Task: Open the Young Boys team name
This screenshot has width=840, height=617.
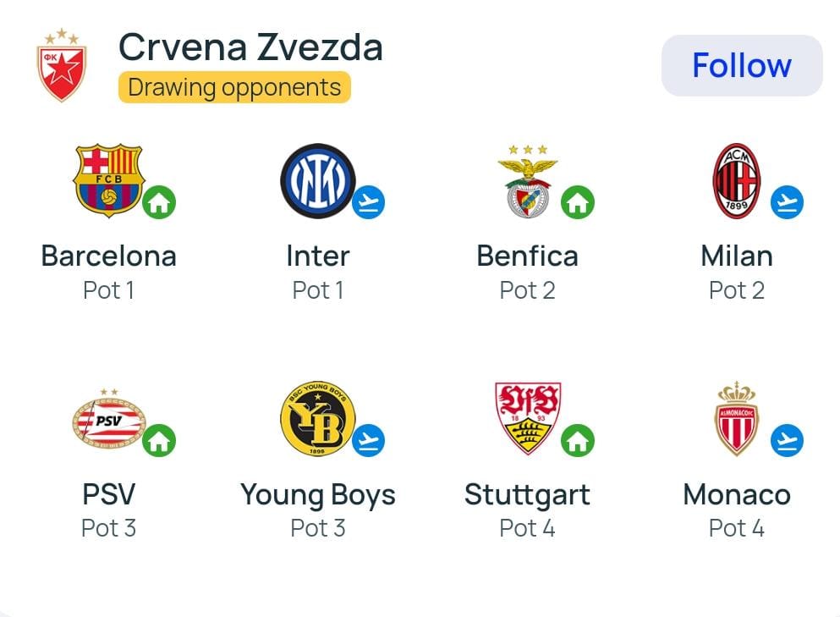Action: [x=317, y=494]
